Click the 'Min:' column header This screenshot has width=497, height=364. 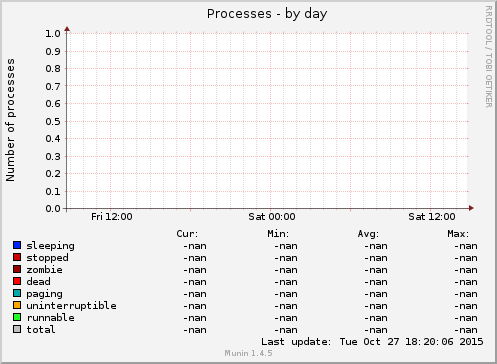tap(278, 234)
